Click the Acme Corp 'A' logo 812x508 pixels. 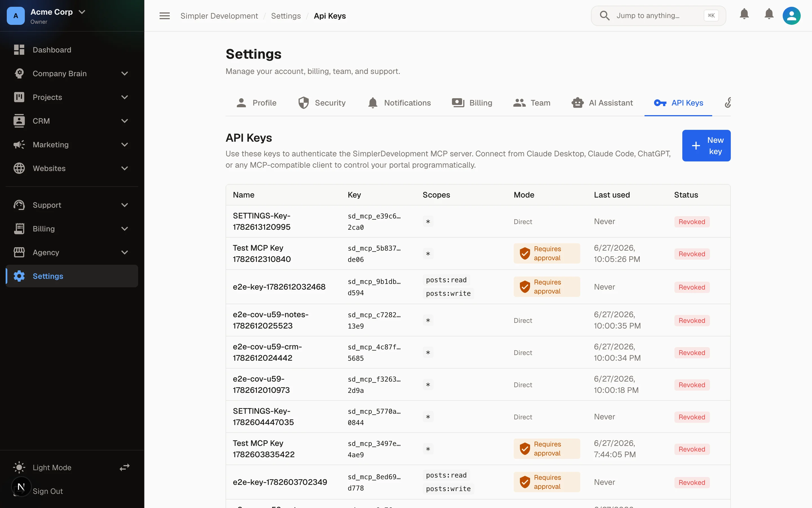pyautogui.click(x=16, y=16)
